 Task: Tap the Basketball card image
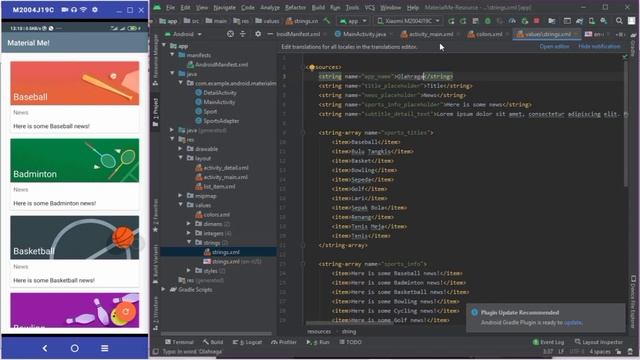75,238
